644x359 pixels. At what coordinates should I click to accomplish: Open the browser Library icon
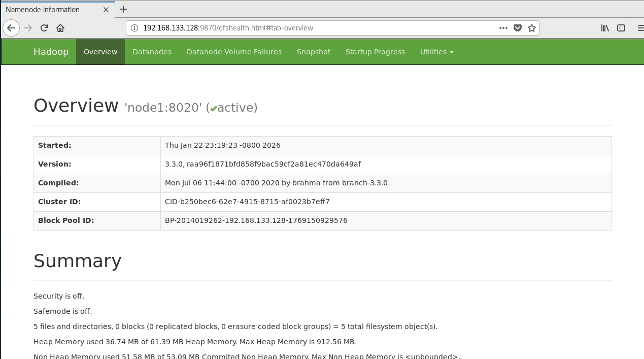pos(604,28)
